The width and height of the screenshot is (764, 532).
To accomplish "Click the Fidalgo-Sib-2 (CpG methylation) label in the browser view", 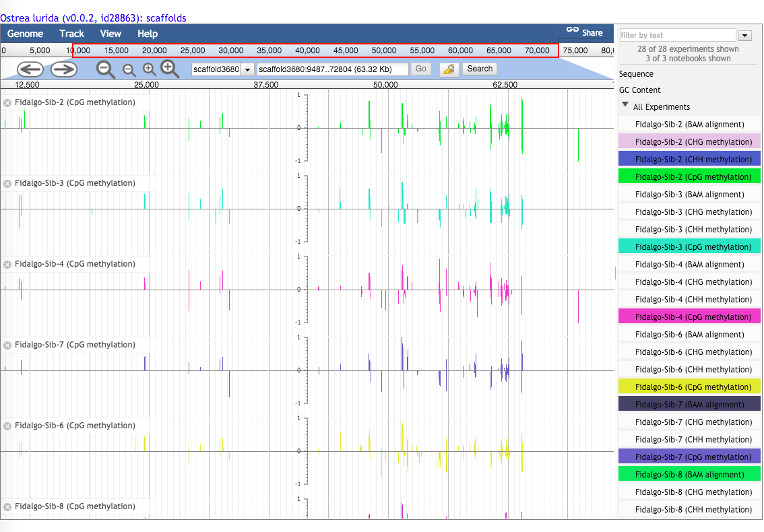I will 75,102.
